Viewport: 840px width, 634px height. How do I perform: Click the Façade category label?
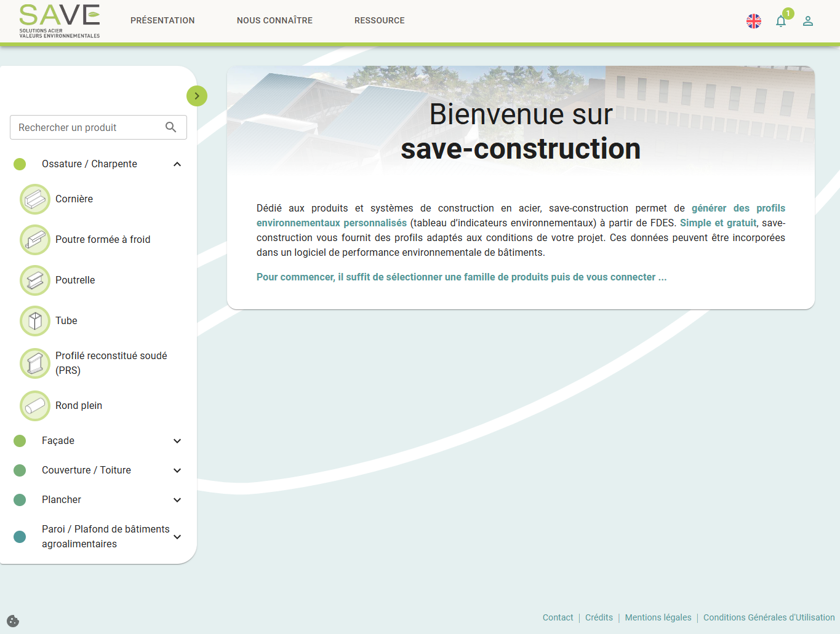pos(58,441)
